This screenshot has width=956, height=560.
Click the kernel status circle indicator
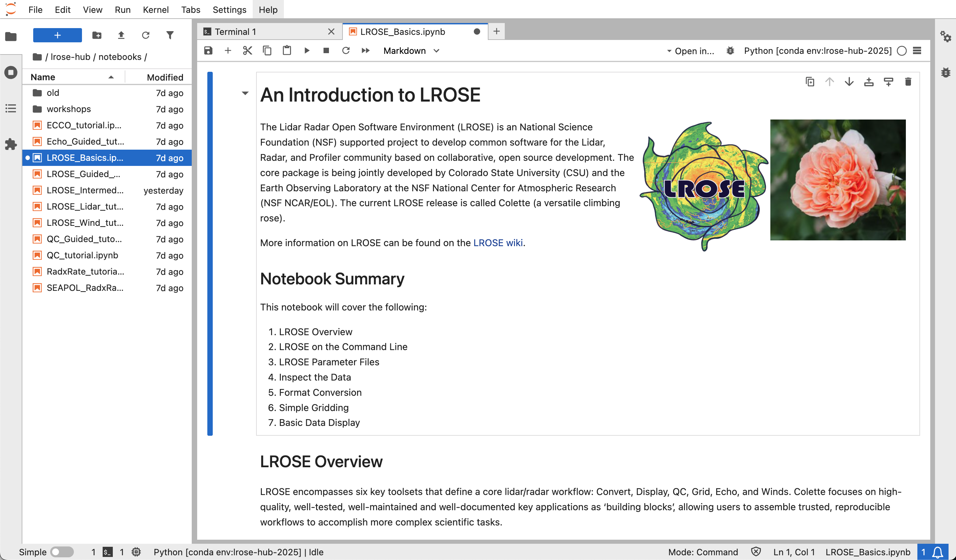[x=902, y=51]
